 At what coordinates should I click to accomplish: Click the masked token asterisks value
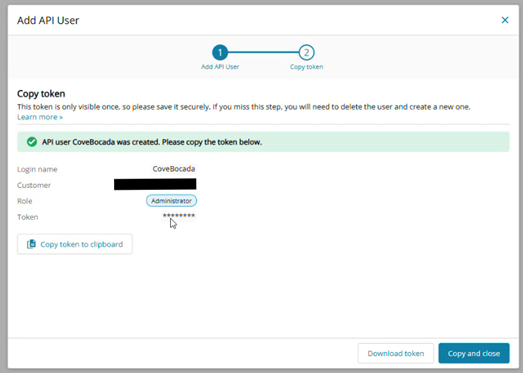tap(179, 216)
